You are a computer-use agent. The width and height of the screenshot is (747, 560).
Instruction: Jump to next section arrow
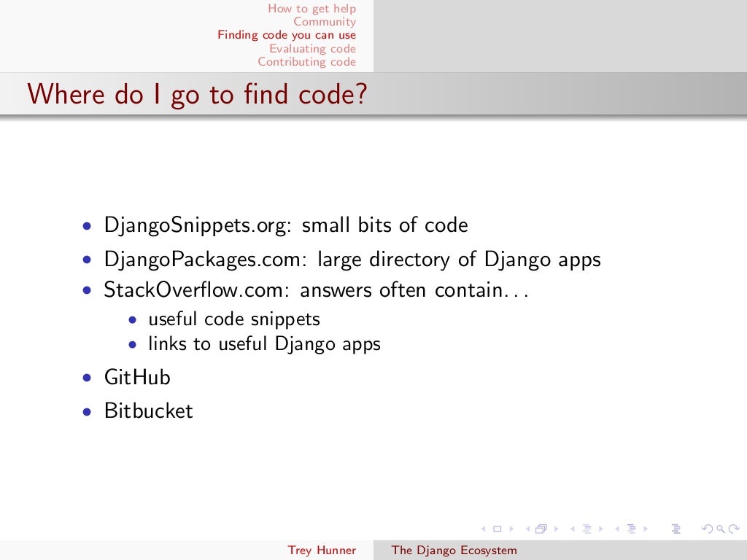[x=646, y=529]
